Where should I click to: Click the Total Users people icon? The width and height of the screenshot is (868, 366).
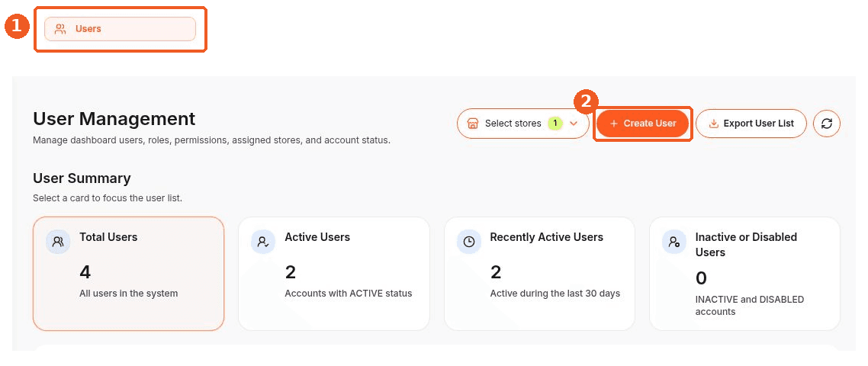[58, 242]
